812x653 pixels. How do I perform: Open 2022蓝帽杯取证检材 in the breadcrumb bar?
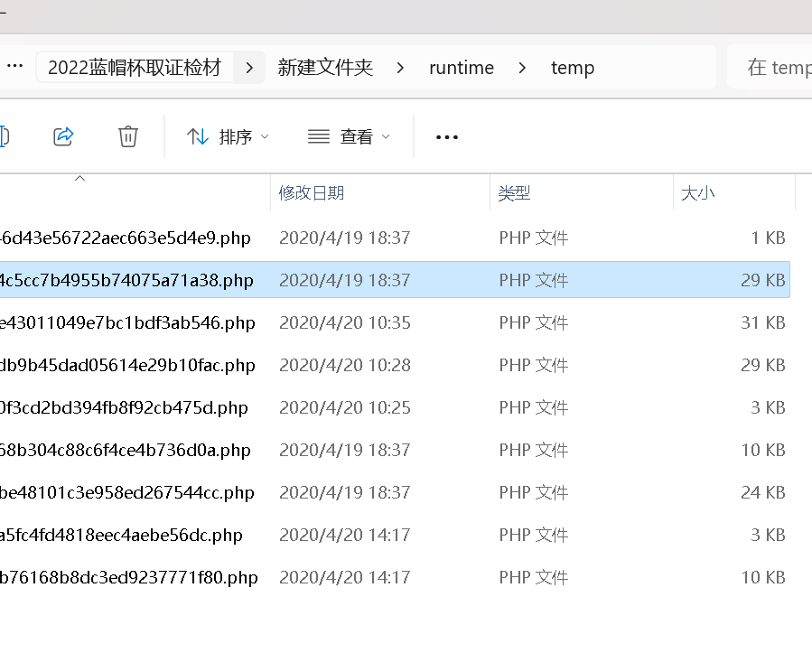134,67
